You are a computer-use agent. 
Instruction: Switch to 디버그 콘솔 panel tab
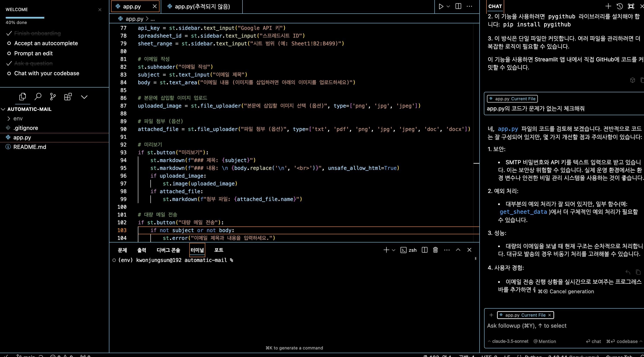pyautogui.click(x=168, y=250)
